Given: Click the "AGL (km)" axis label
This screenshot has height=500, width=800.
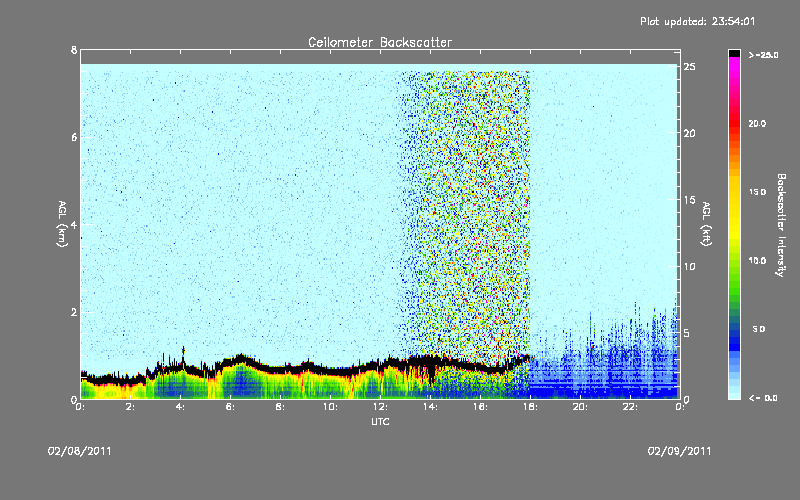Looking at the screenshot, I should point(62,223).
